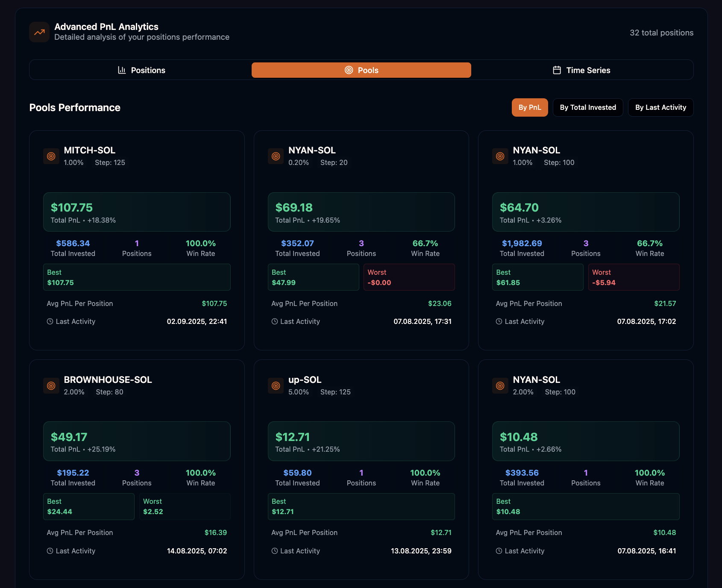Click the bar chart icon on Positions tab

(x=122, y=70)
